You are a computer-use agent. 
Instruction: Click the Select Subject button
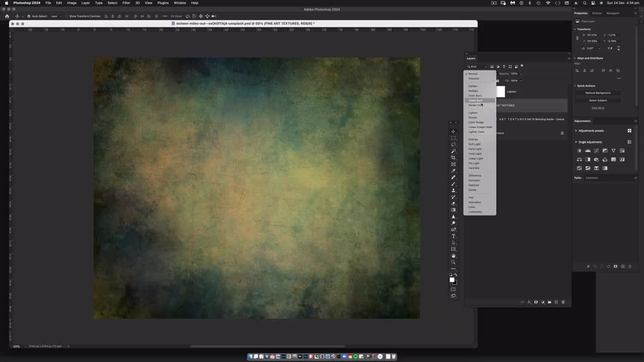point(598,101)
